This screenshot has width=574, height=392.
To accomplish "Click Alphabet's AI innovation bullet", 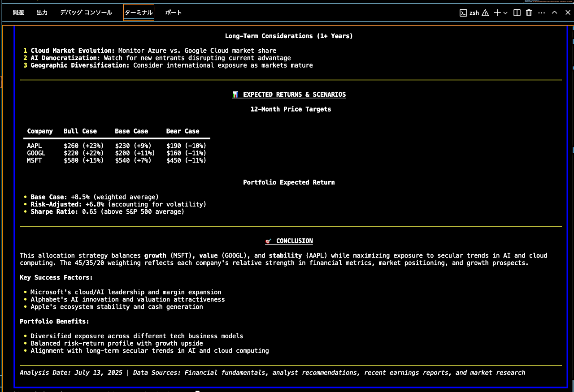I will tap(128, 299).
